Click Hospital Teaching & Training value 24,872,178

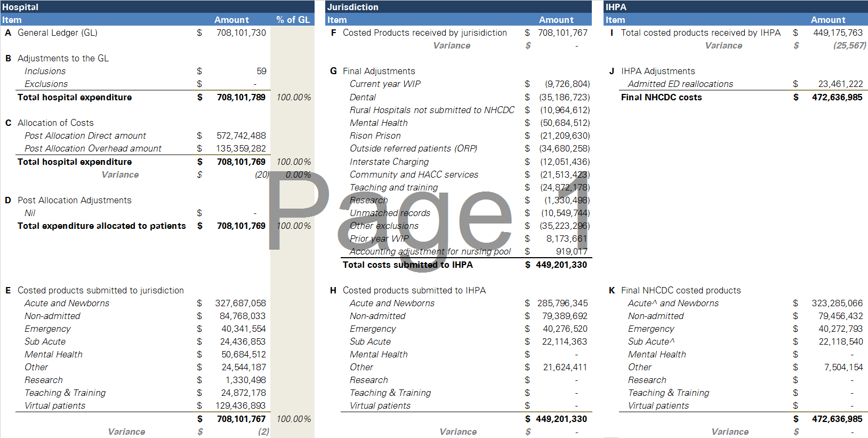[x=244, y=393]
